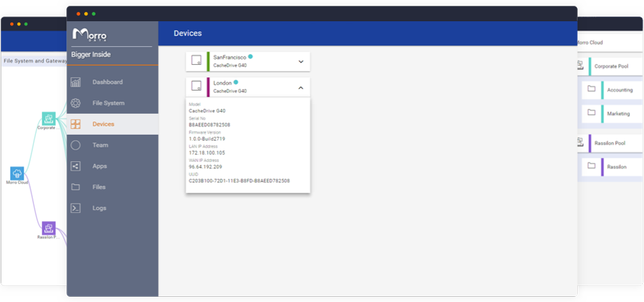The image size is (644, 302).
Task: Click the SanFrancisco device drive icon
Action: click(196, 60)
